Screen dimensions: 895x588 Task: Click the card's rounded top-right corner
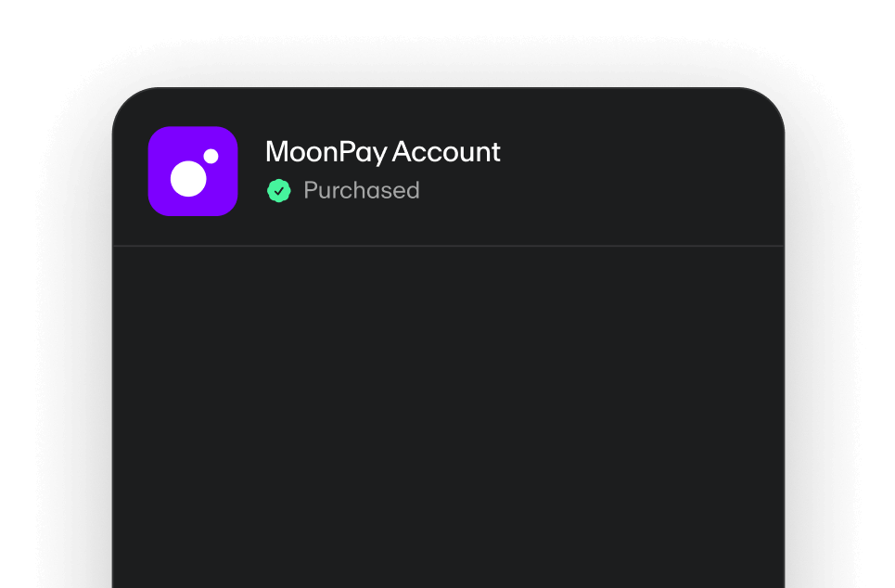tap(769, 104)
